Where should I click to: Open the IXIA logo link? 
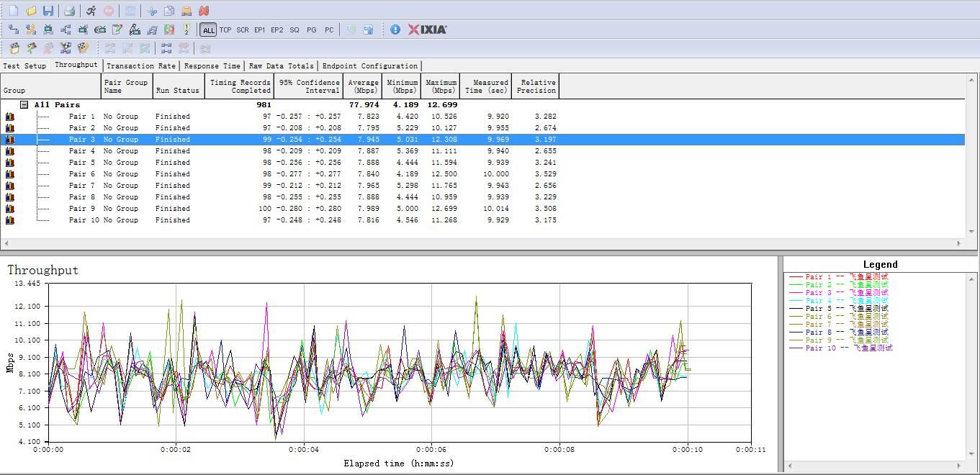tap(428, 30)
